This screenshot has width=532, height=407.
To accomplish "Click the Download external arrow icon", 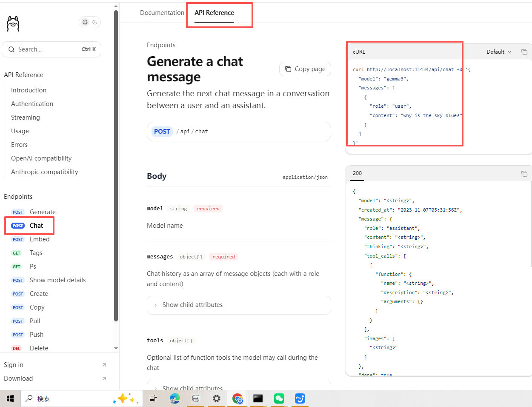I will (104, 378).
